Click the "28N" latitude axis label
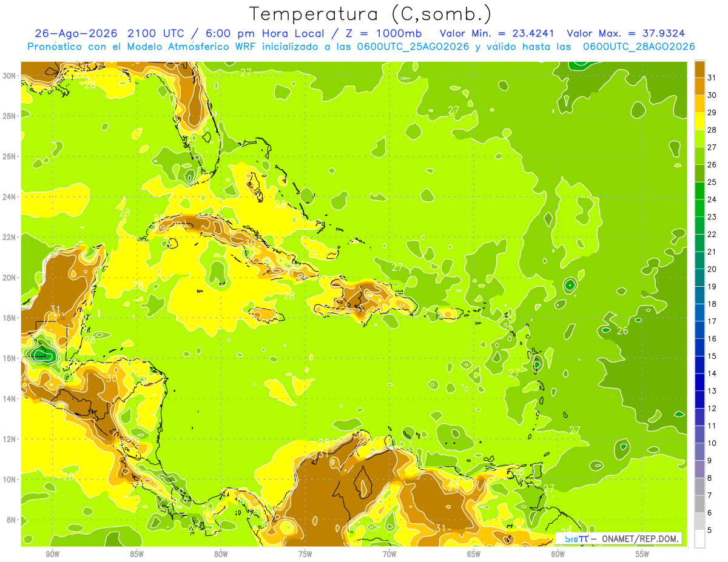Viewport: 728px width, 562px height. [x=9, y=116]
